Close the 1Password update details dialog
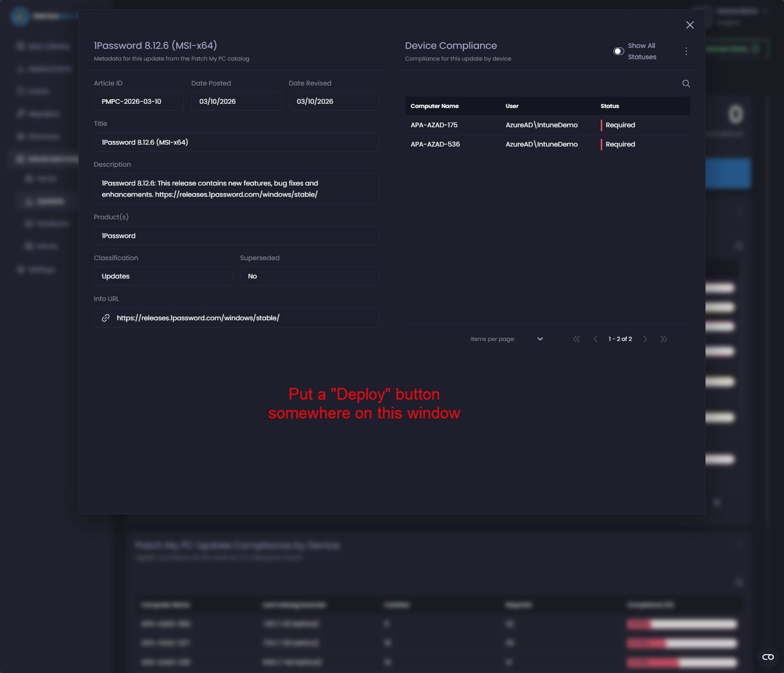Image resolution: width=784 pixels, height=673 pixels. coord(690,25)
